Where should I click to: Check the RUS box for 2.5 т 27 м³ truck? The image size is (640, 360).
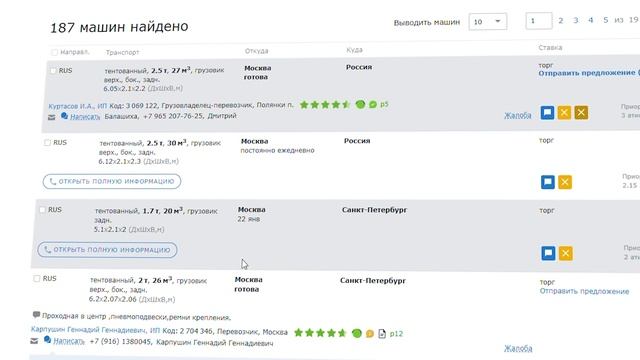[x=53, y=71]
